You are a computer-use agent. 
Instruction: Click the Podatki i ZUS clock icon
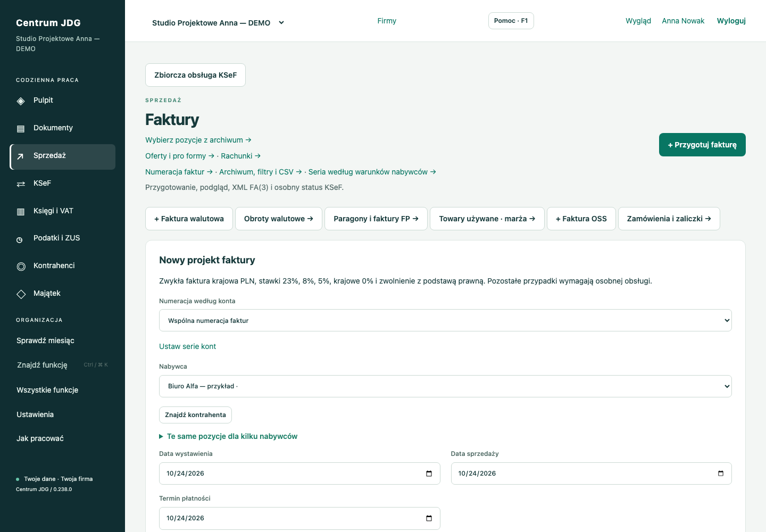point(20,240)
